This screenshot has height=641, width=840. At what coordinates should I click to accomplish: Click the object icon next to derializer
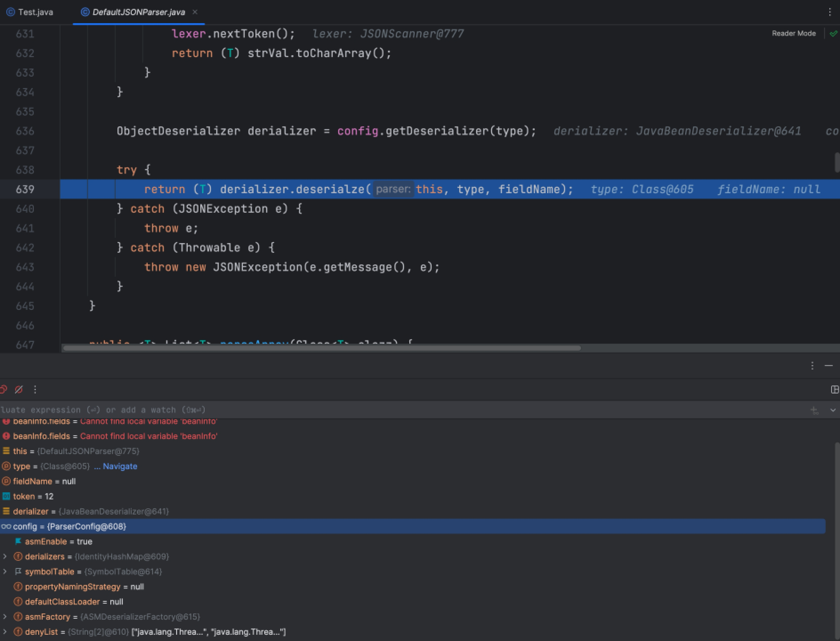click(x=6, y=511)
